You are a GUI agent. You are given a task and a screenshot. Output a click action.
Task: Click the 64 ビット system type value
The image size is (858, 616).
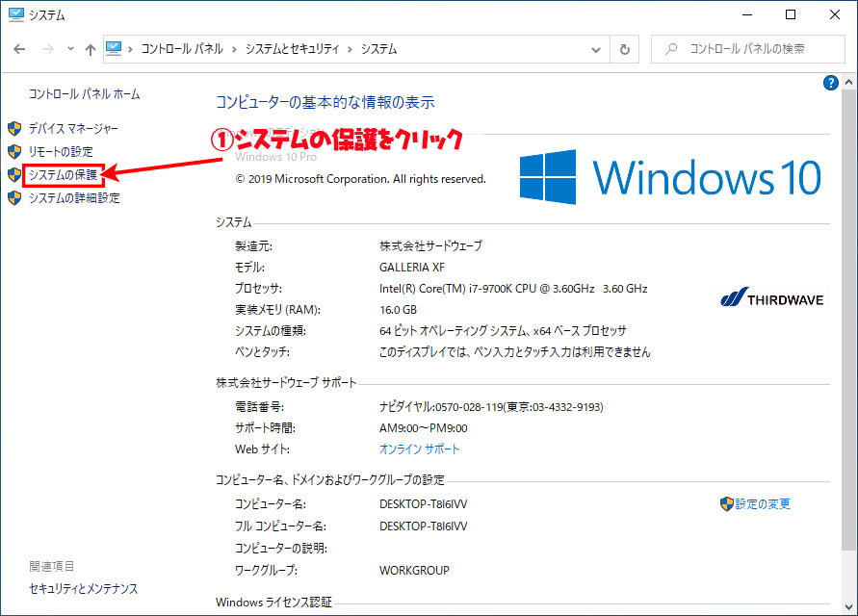[x=503, y=331]
